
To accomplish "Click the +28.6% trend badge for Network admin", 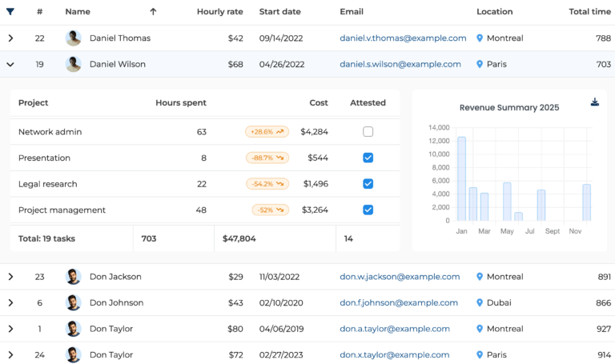I will click(x=267, y=132).
